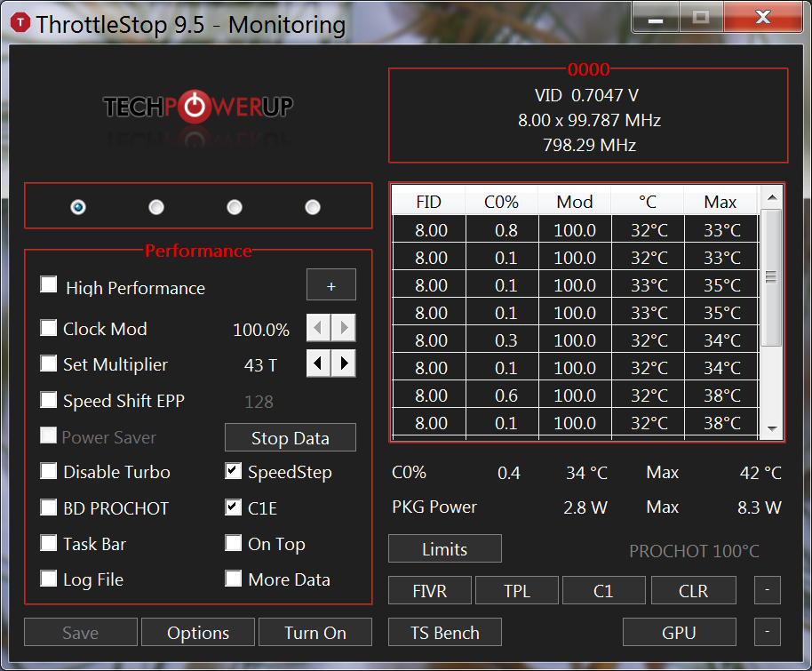Click the 8.00 x 99.787 MHz text
Image resolution: width=812 pixels, height=671 pixels.
tap(589, 120)
